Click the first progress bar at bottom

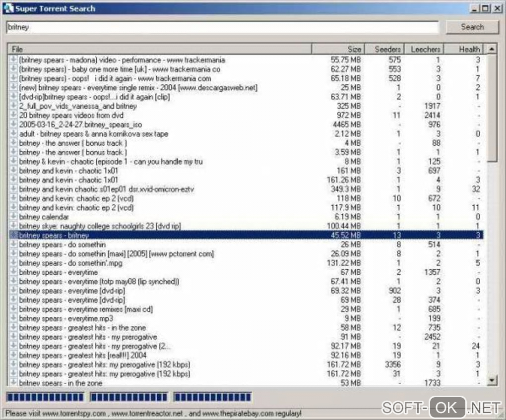(x=45, y=397)
